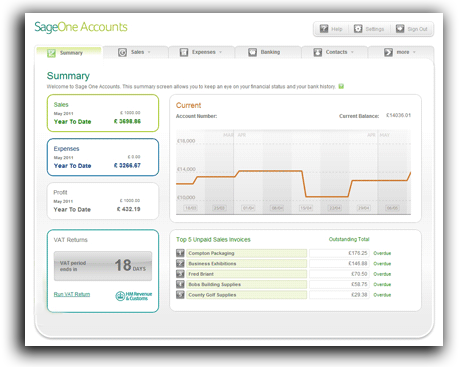The image size is (466, 367).
Task: Click the £176.25 outstanding amount
Action: 358,253
